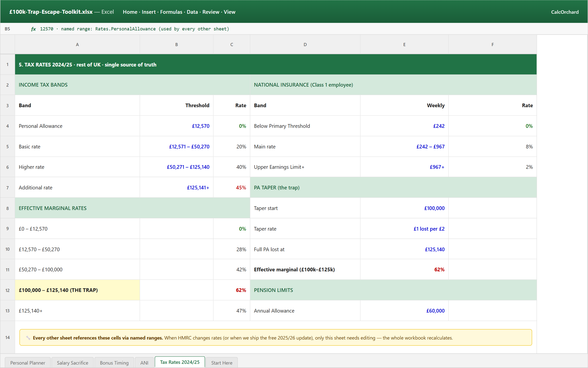
Task: Open the Formulas ribbon tab
Action: click(171, 12)
